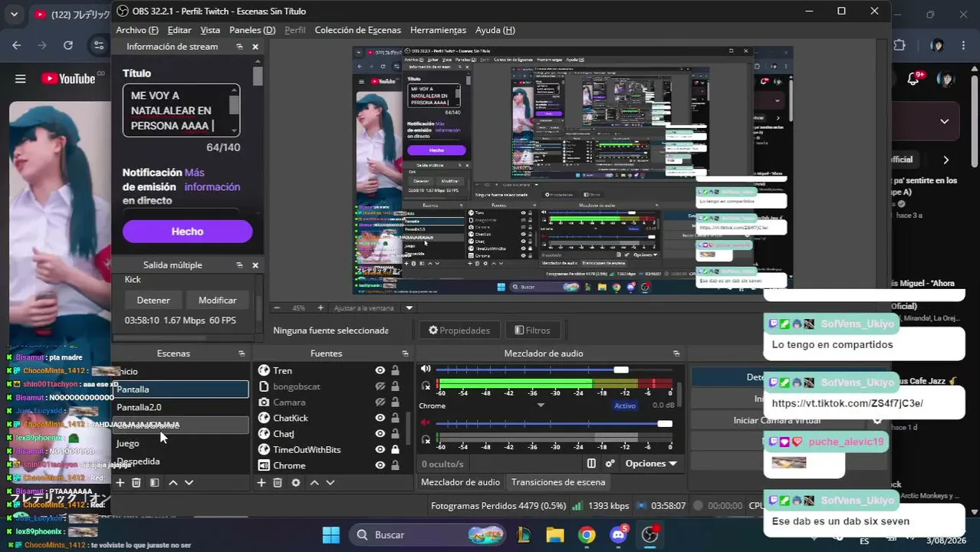
Task: Open the Archivo menu
Action: pos(136,30)
